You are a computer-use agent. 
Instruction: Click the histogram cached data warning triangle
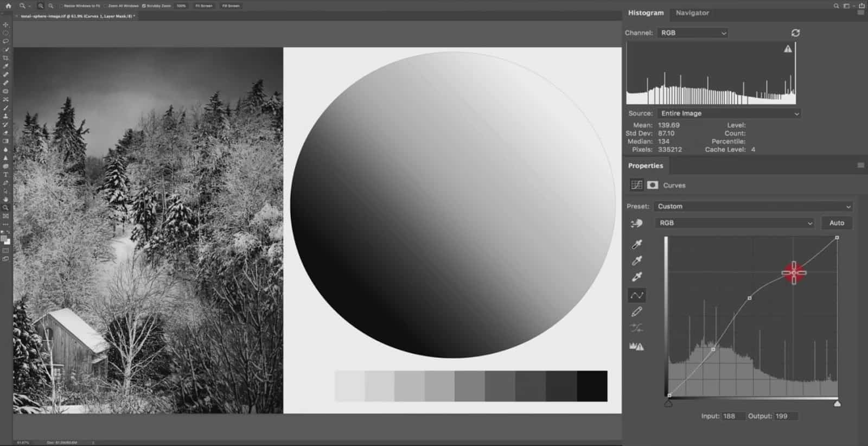tap(788, 49)
